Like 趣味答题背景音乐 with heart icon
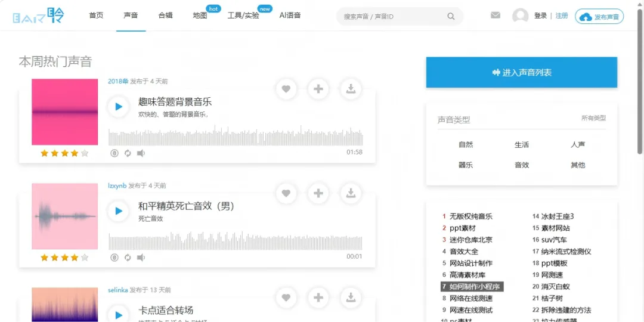The width and height of the screenshot is (644, 322). [x=286, y=89]
